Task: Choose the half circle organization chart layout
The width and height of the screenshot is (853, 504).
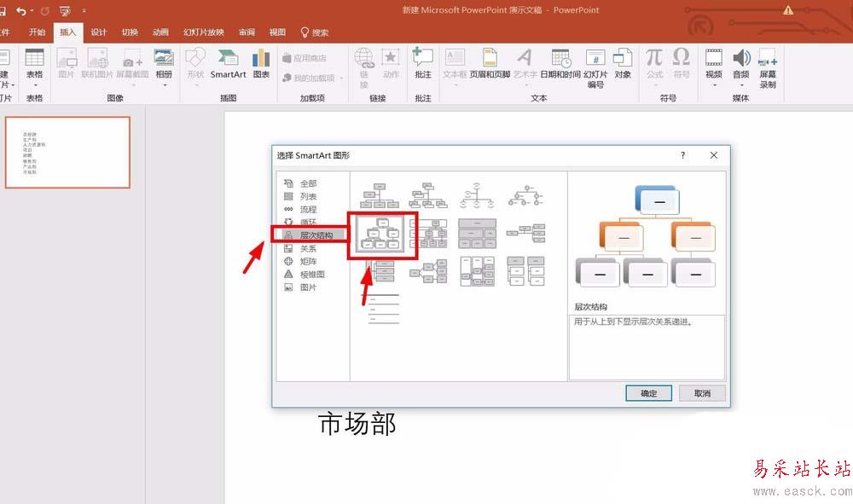Action: [477, 196]
